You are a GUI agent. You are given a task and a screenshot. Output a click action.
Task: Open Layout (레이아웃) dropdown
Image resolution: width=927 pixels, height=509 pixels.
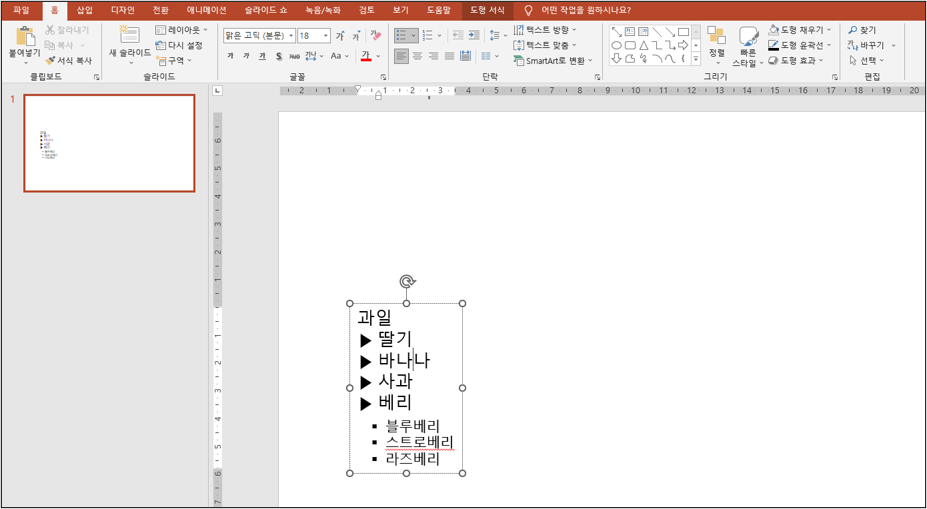pos(181,30)
